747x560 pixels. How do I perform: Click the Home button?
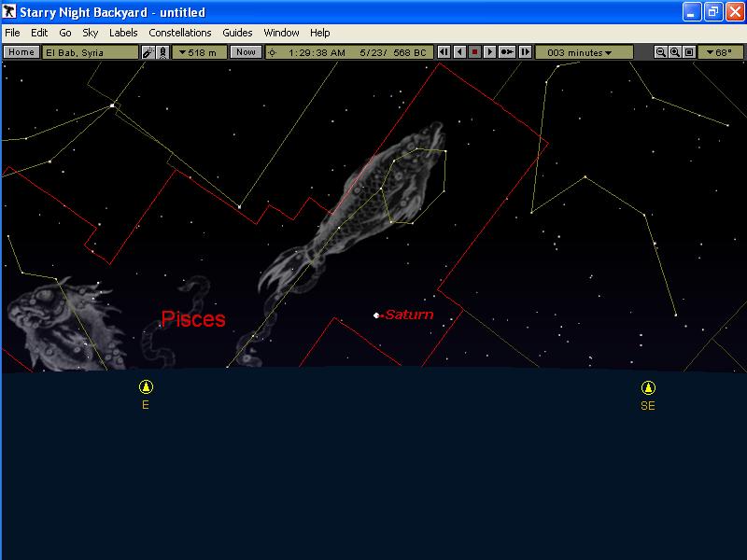(21, 52)
